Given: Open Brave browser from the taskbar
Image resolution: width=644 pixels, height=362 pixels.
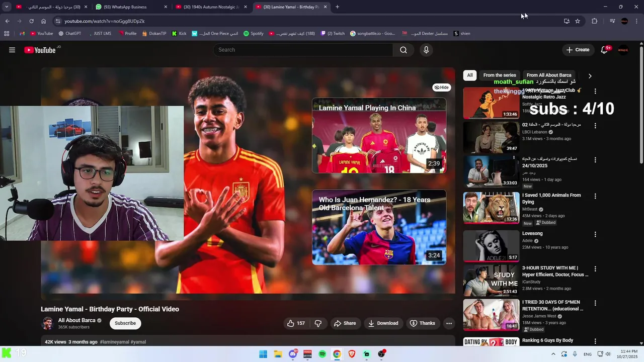Looking at the screenshot, I should pos(352,354).
